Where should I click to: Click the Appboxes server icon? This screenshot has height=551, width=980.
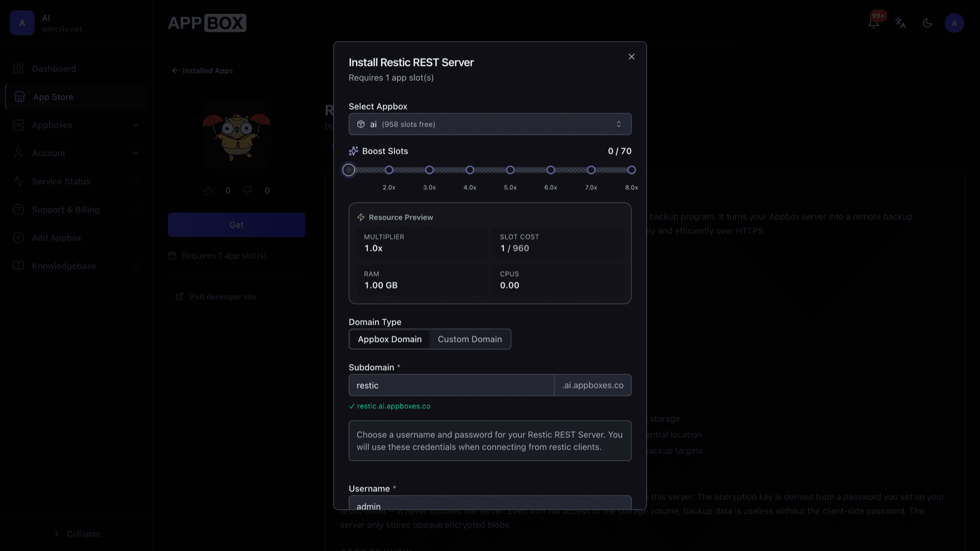(x=18, y=125)
